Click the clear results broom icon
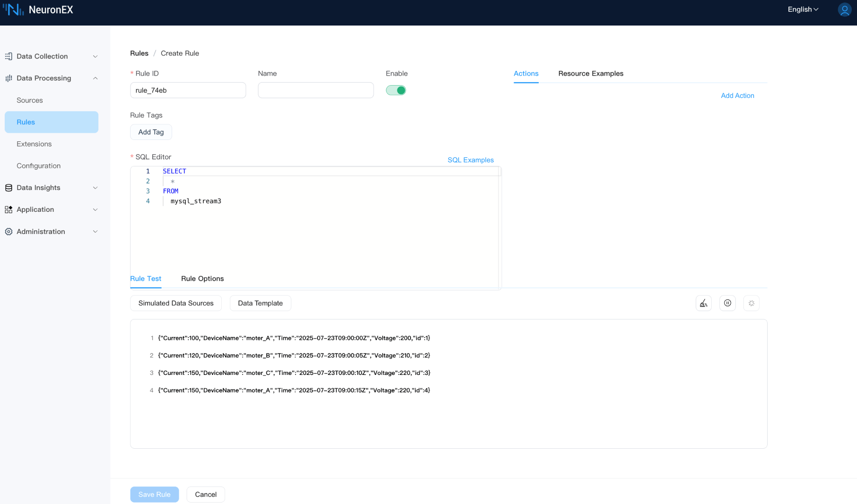857x504 pixels. (x=704, y=303)
